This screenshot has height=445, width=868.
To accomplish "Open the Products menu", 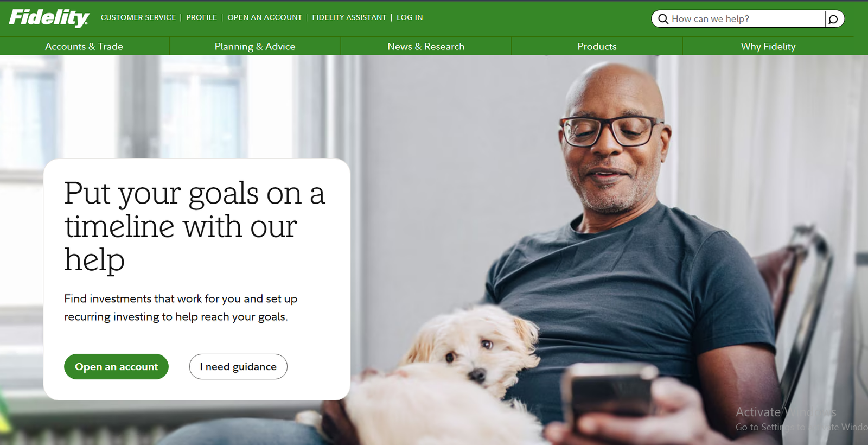I will click(597, 47).
